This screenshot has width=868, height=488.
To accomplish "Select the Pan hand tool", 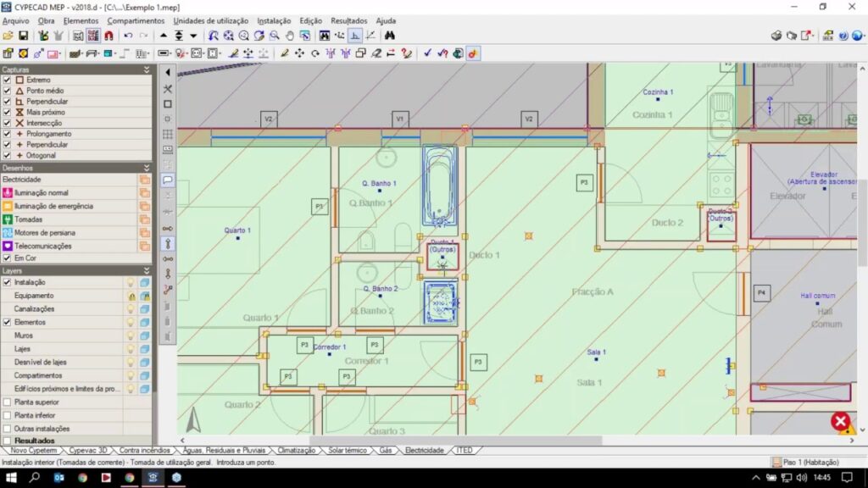I will pos(290,36).
